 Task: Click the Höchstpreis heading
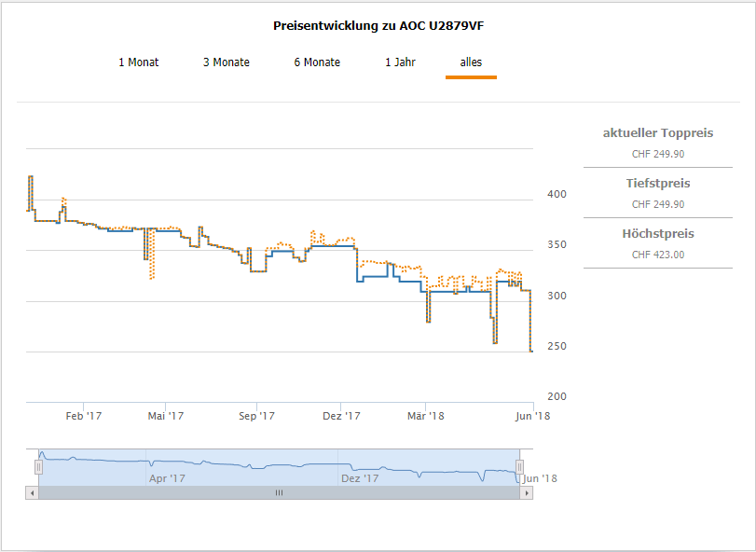pyautogui.click(x=658, y=234)
